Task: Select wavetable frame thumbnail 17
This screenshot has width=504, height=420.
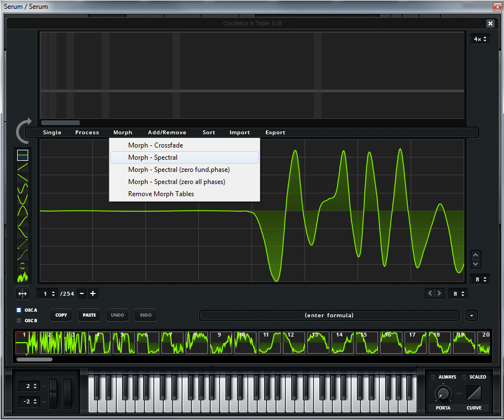Action: pos(415,343)
